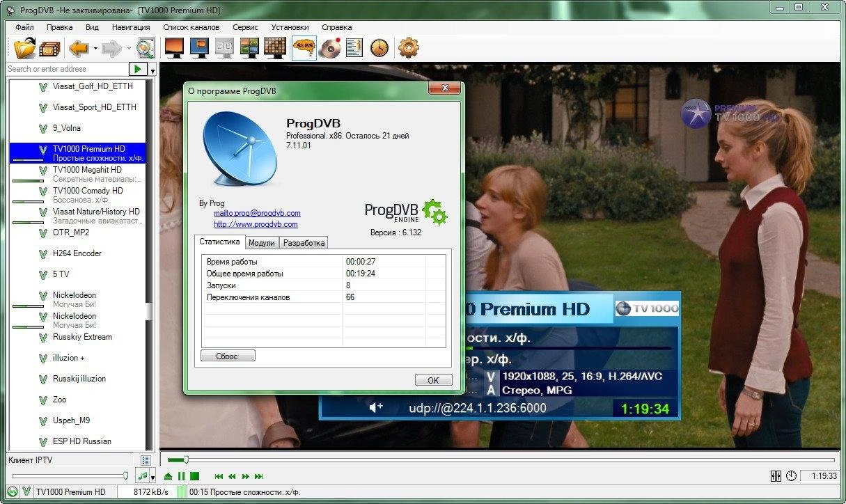Select the Статистика tab

220,242
